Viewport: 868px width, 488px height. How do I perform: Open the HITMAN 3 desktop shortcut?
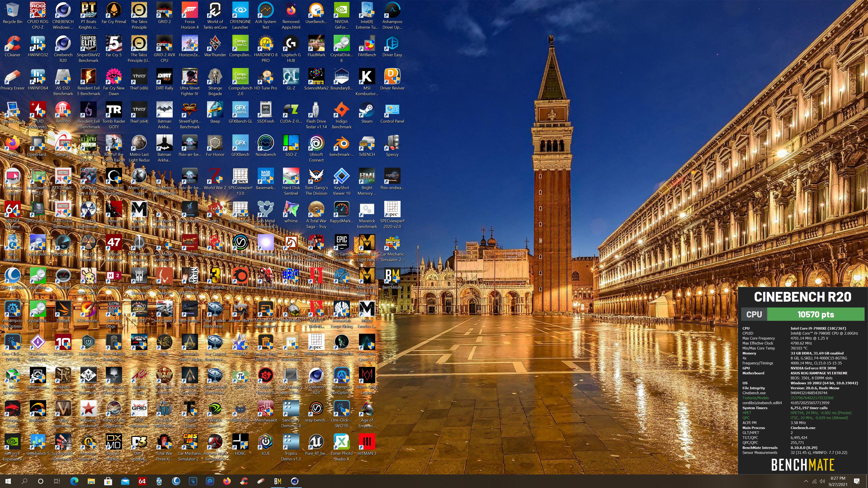tap(367, 445)
